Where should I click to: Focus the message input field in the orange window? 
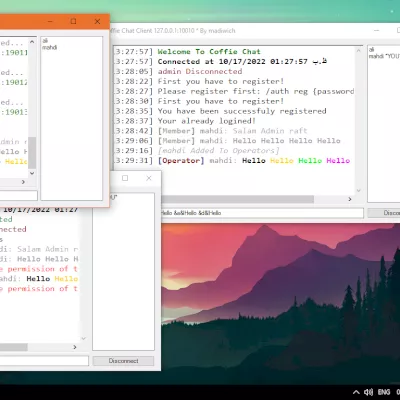click(19, 195)
